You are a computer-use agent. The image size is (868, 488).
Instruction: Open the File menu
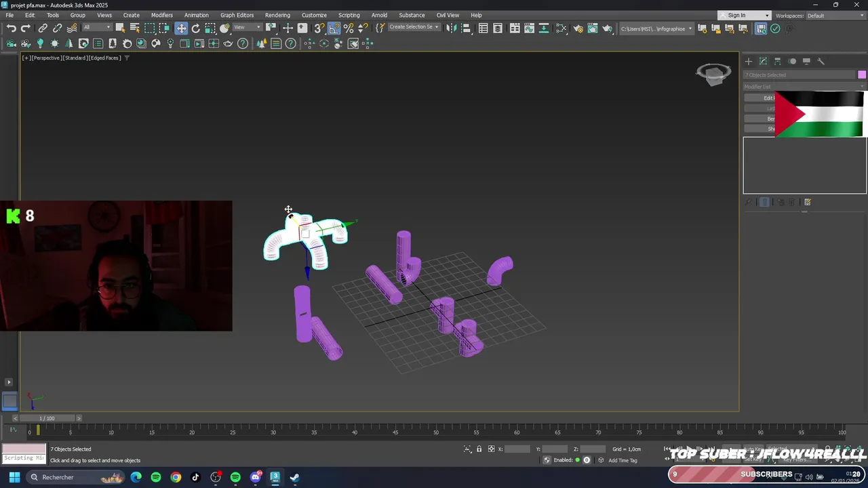point(9,15)
